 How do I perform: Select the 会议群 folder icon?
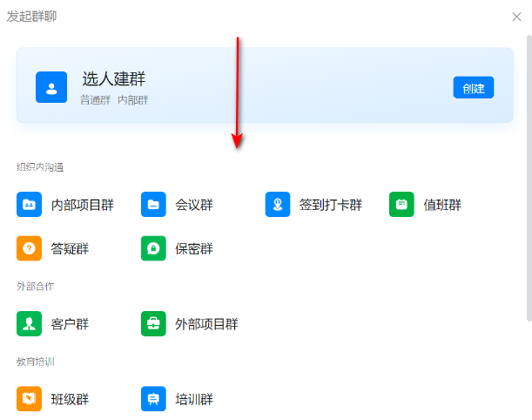click(153, 205)
